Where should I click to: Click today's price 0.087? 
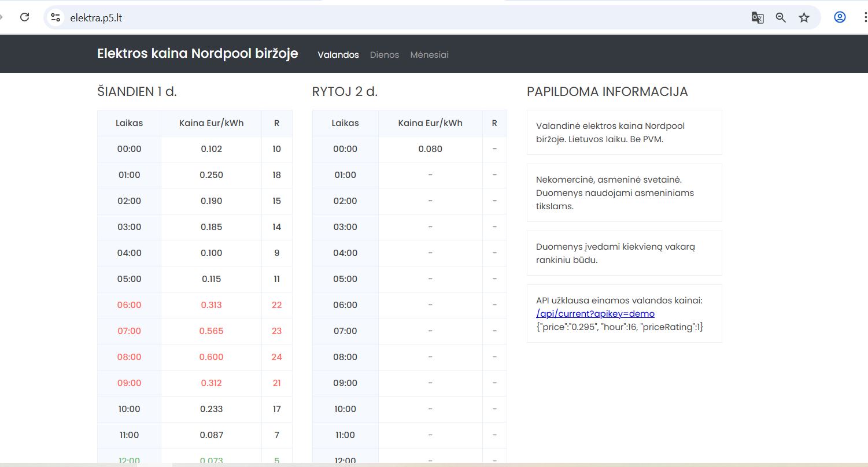[x=211, y=435]
